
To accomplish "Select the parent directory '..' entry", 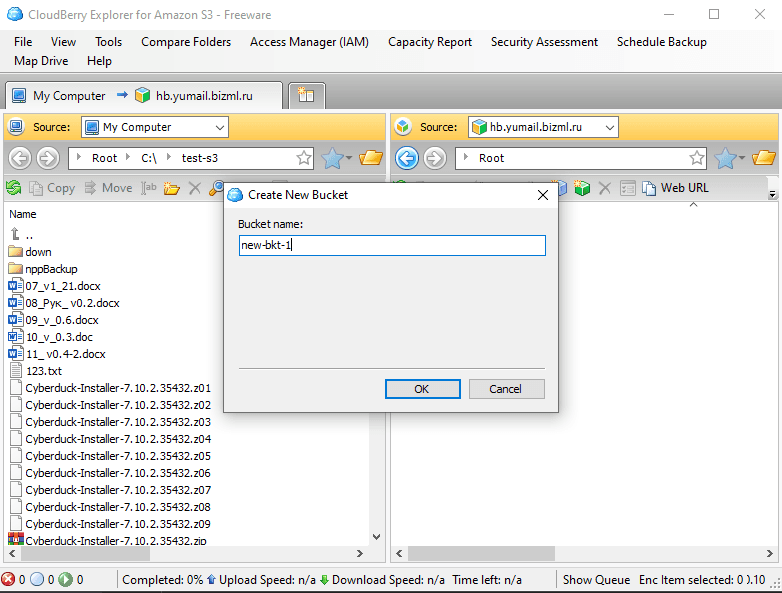I will tap(21, 234).
